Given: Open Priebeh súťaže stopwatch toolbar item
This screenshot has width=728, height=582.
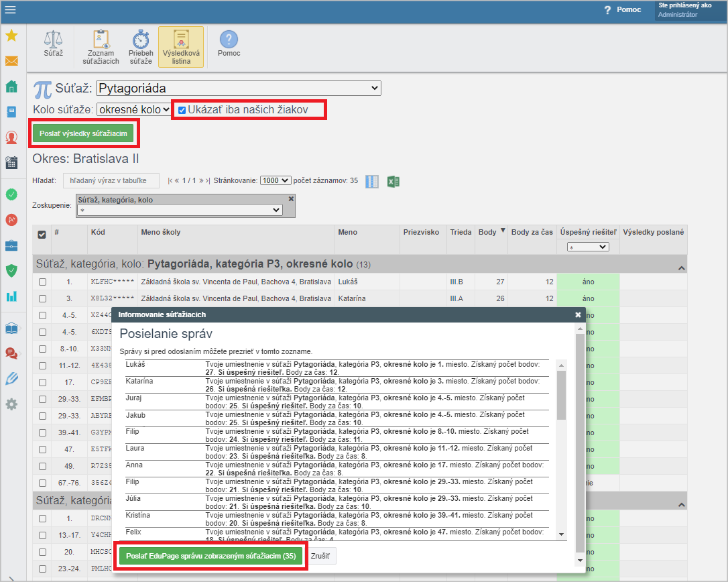Looking at the screenshot, I should point(141,47).
